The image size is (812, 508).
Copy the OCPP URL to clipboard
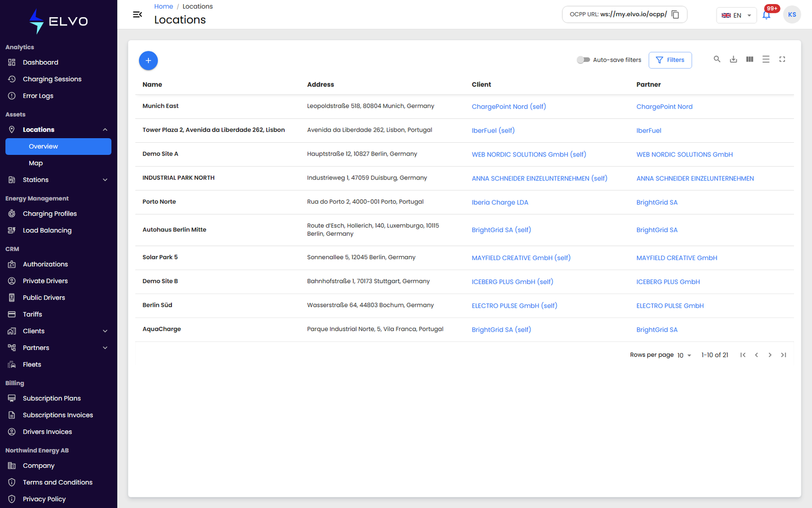675,15
